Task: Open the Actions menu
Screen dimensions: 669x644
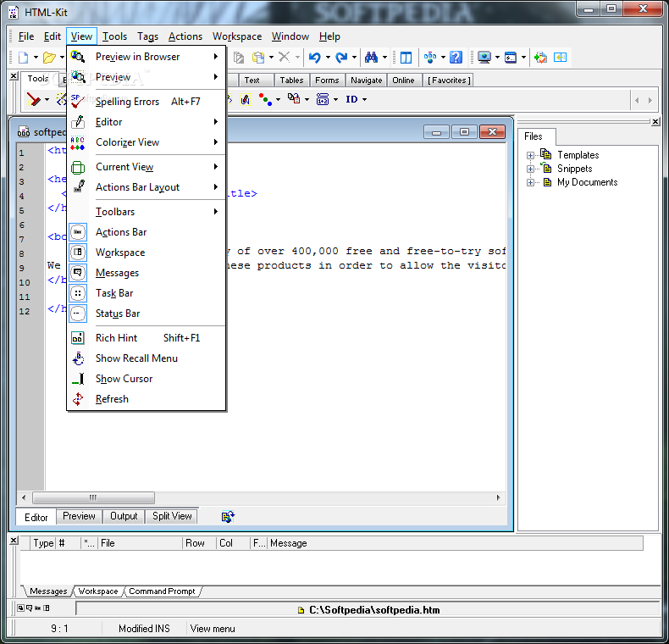Action: [x=185, y=36]
